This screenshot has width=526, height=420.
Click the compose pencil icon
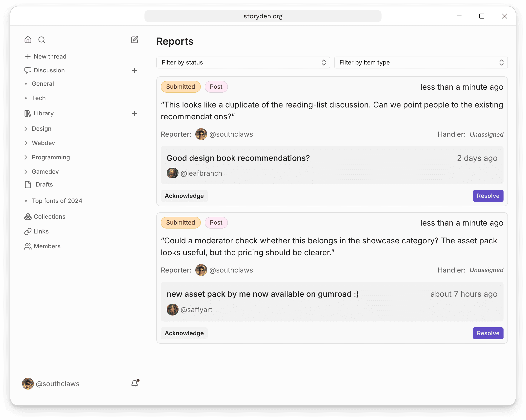(135, 40)
